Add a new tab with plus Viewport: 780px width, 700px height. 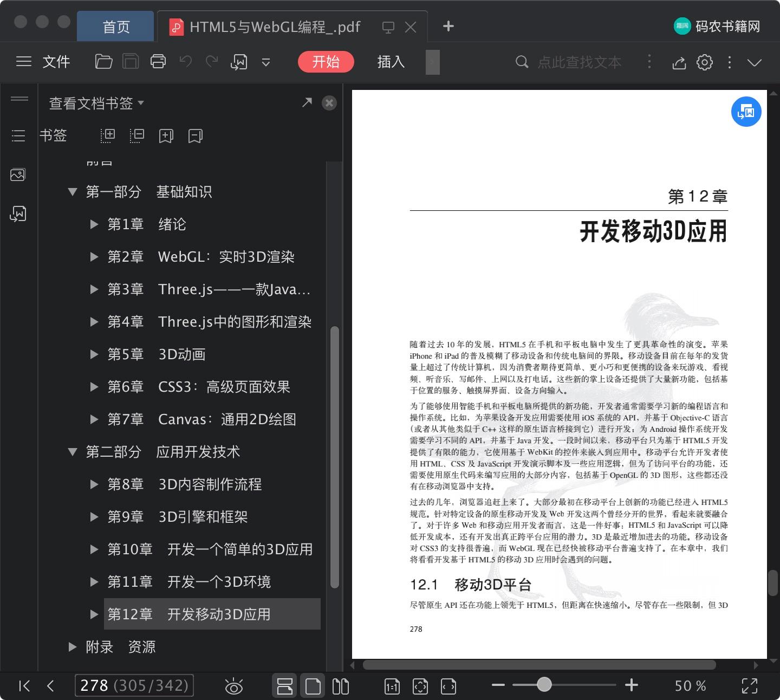448,26
